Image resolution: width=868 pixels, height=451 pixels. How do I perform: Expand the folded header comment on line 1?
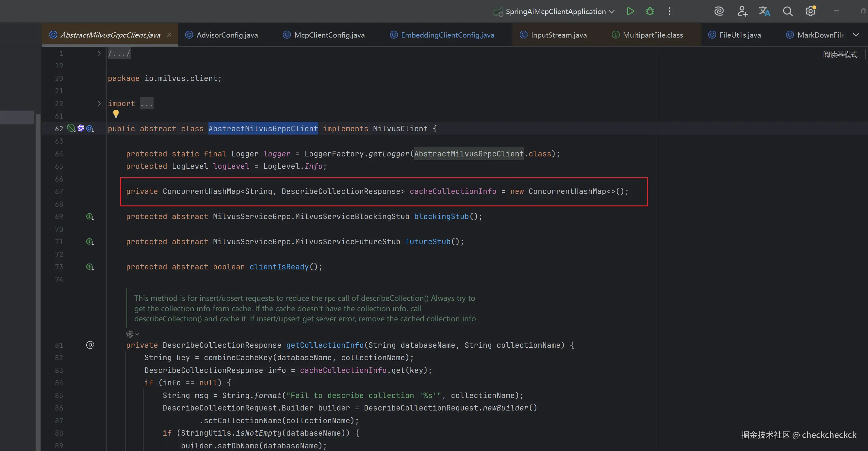point(99,53)
